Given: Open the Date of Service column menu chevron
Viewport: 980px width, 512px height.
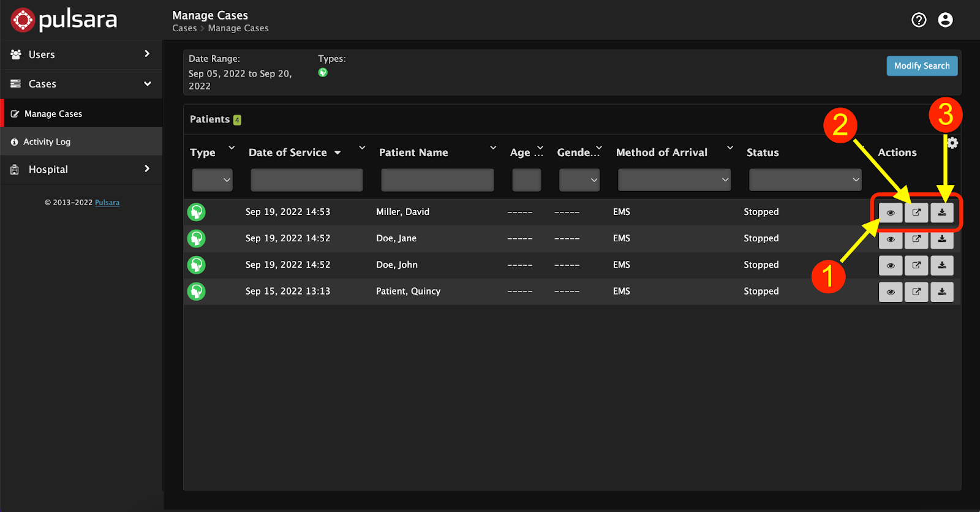Looking at the screenshot, I should click(x=362, y=148).
